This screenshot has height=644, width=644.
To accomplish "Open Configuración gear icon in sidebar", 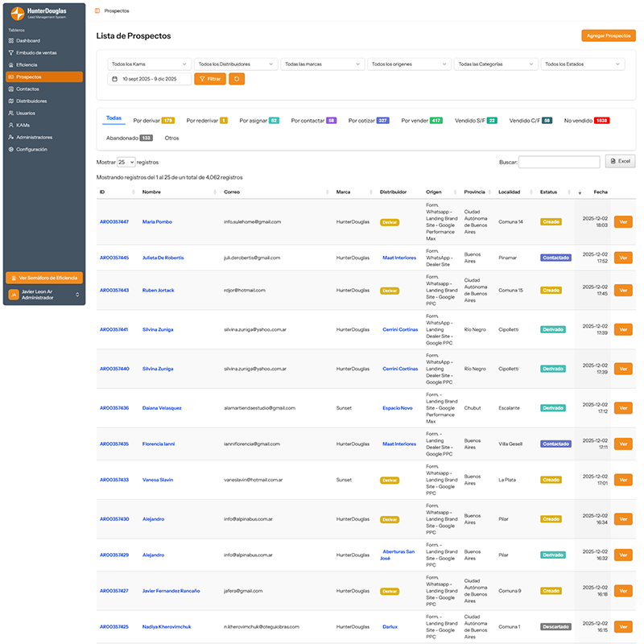I will [10, 149].
